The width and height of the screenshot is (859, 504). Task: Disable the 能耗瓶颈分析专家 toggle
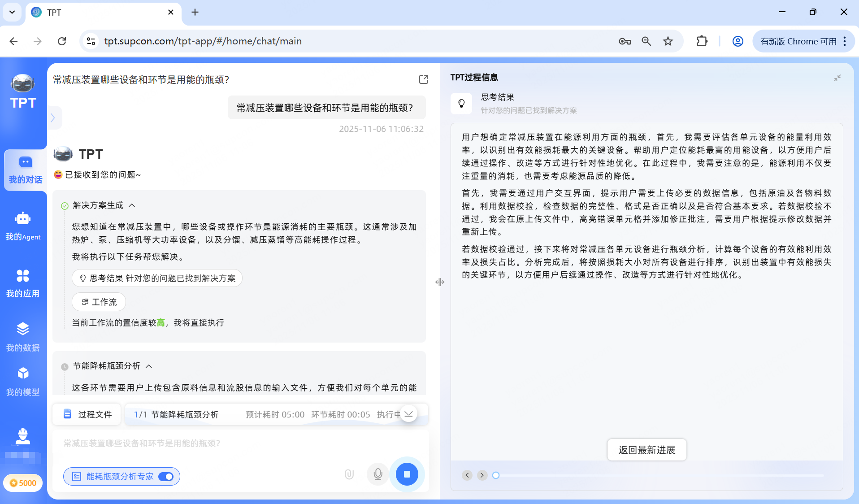point(165,477)
